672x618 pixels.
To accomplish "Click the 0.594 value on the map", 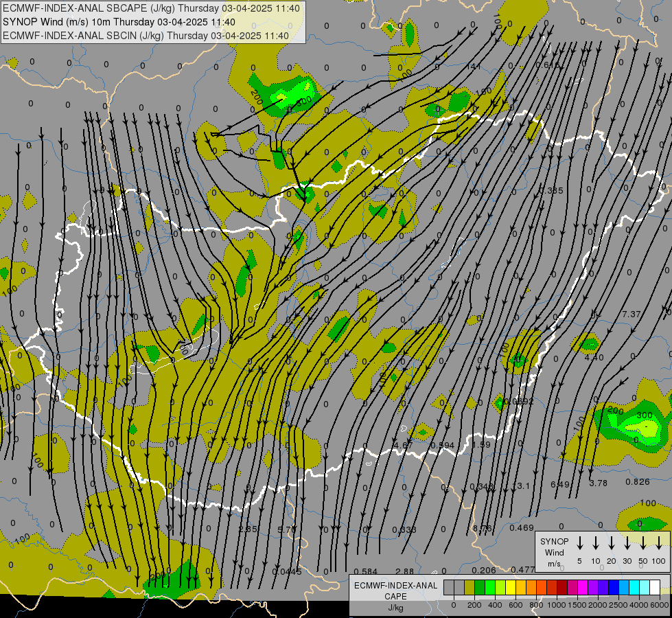I will (x=442, y=445).
